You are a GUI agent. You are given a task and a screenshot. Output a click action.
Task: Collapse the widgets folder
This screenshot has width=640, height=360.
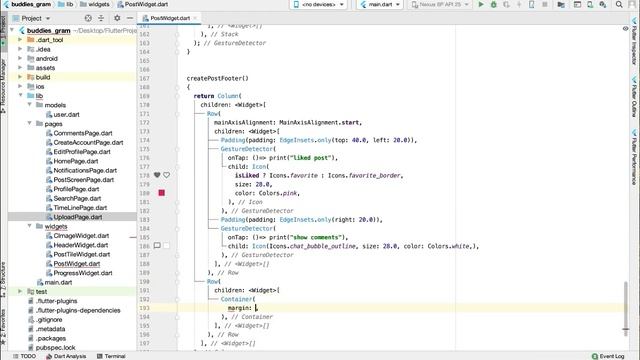[x=29, y=226]
